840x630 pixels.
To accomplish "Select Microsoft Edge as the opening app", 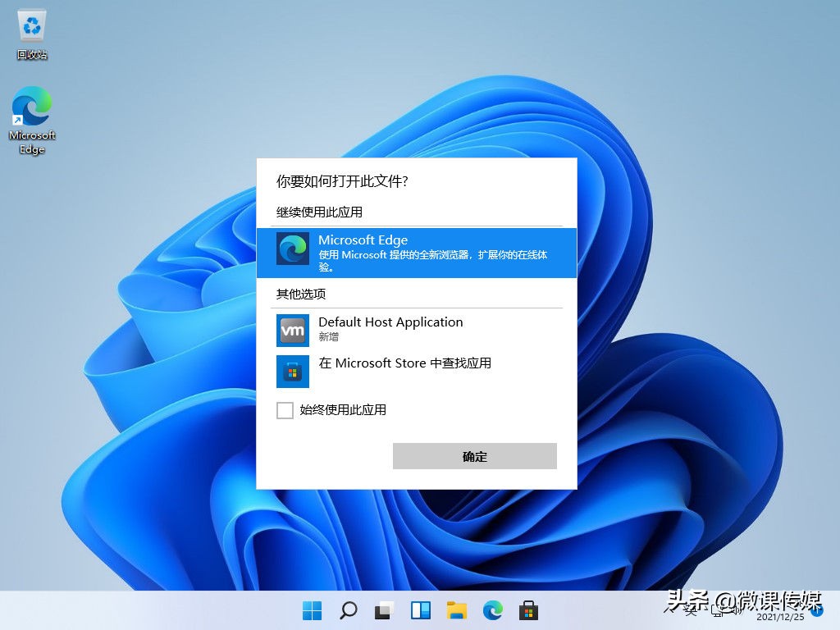I will tap(410, 250).
